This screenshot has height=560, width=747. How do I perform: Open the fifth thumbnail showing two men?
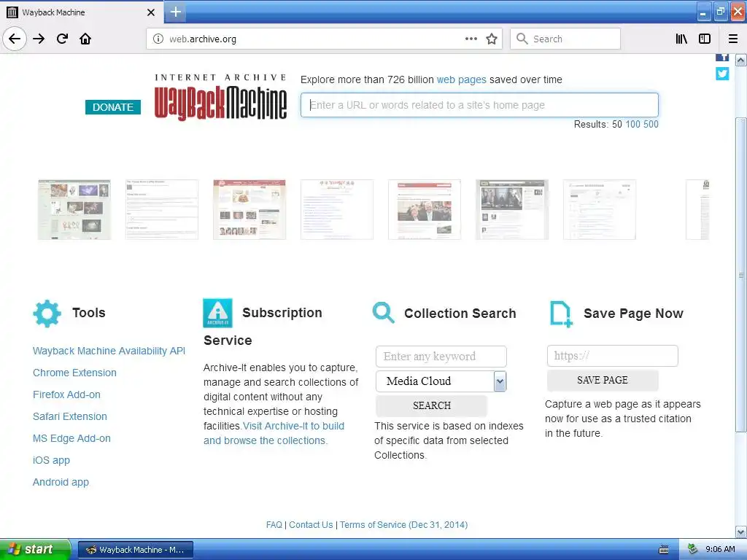425,209
